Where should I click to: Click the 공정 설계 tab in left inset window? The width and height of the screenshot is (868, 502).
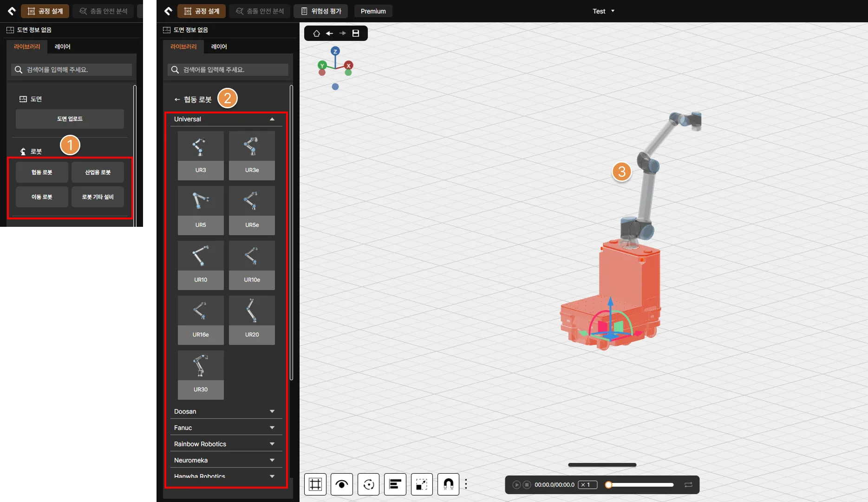point(45,11)
